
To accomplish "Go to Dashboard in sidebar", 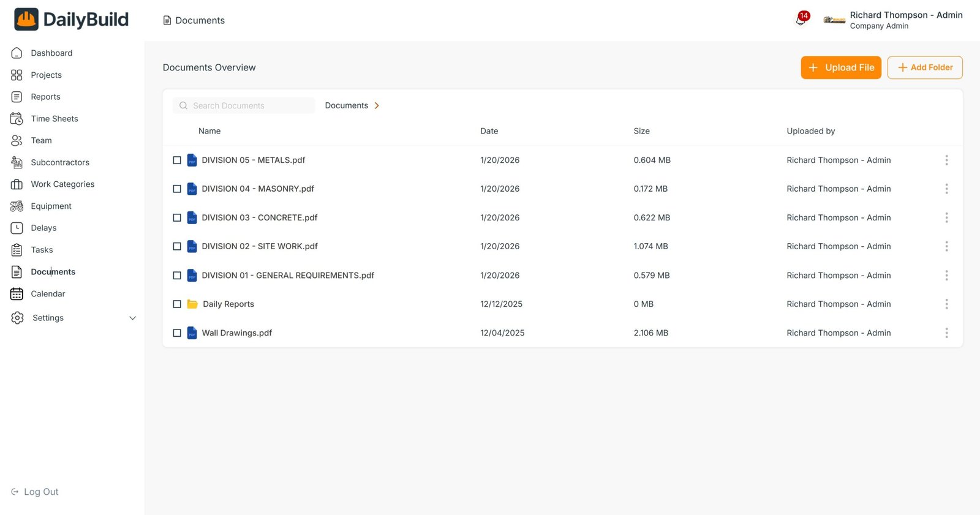I will [x=51, y=53].
